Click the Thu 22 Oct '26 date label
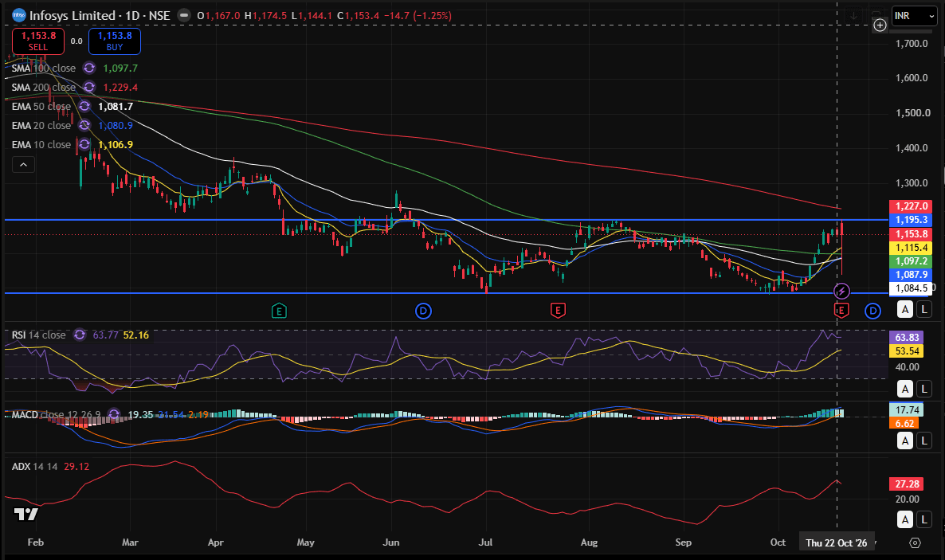945x560 pixels. [837, 542]
